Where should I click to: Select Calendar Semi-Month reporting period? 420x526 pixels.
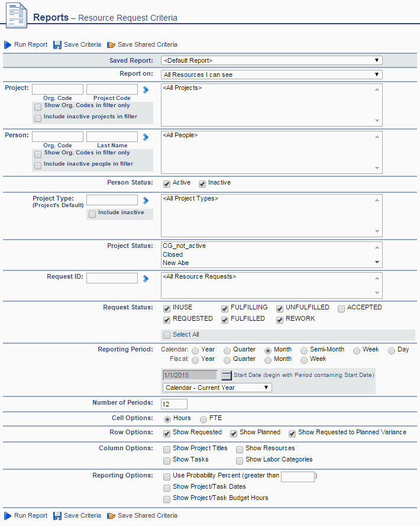tap(304, 351)
